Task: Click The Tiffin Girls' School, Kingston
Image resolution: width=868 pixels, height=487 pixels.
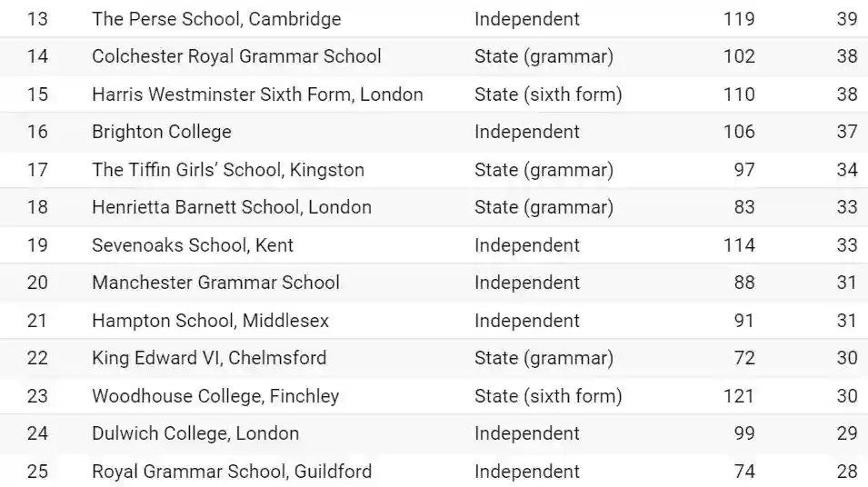Action: pos(228,170)
